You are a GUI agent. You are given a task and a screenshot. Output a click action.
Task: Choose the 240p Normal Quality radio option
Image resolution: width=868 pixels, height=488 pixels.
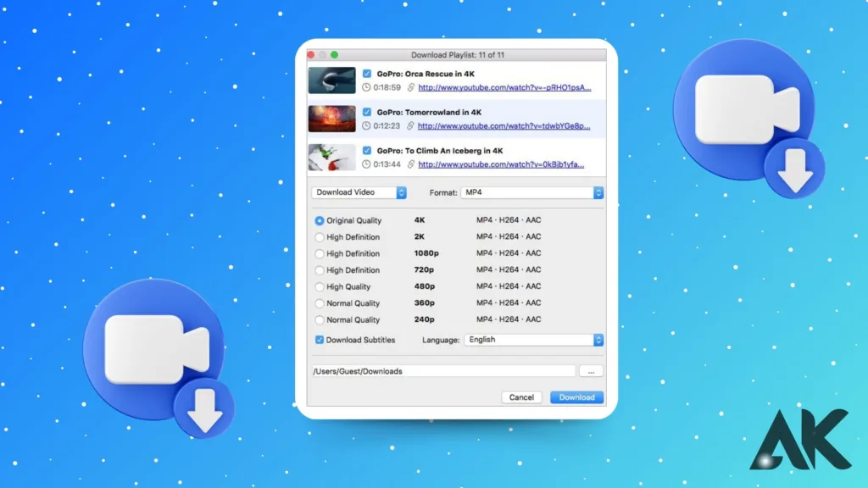pyautogui.click(x=320, y=320)
